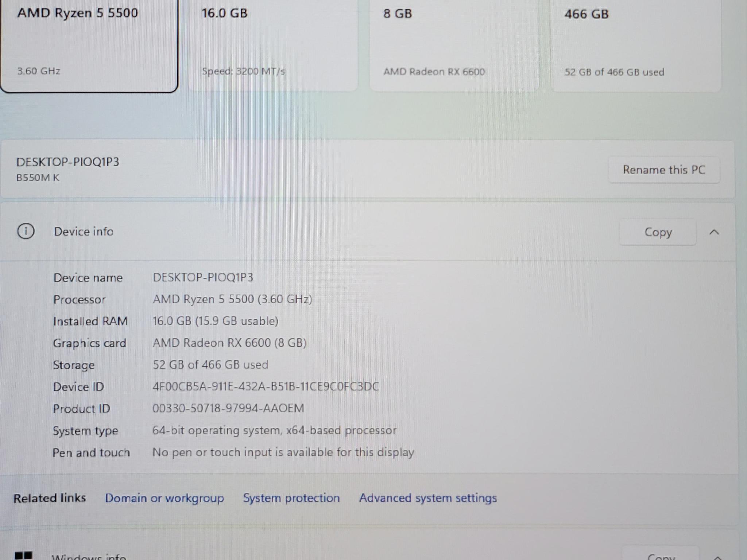This screenshot has height=560, width=747.
Task: Click Rename this PC button
Action: [x=664, y=170]
